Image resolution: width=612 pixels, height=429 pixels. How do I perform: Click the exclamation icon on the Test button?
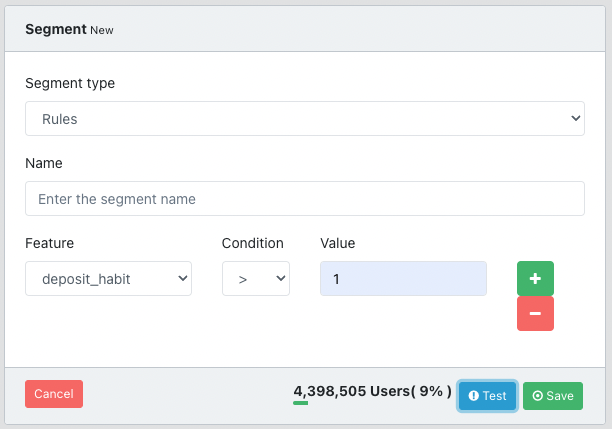coord(473,396)
